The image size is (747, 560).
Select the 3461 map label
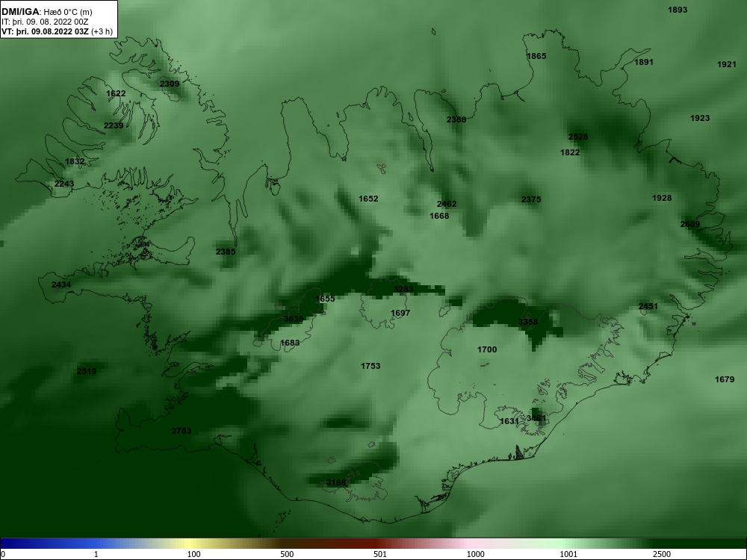pyautogui.click(x=536, y=418)
